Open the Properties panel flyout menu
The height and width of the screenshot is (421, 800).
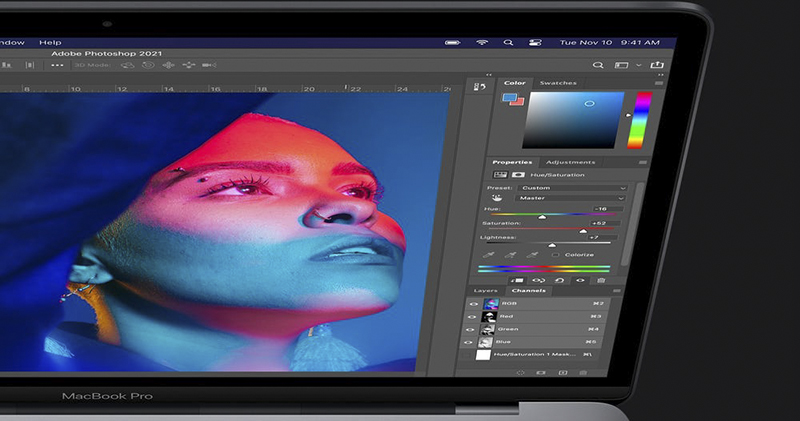pos(643,162)
